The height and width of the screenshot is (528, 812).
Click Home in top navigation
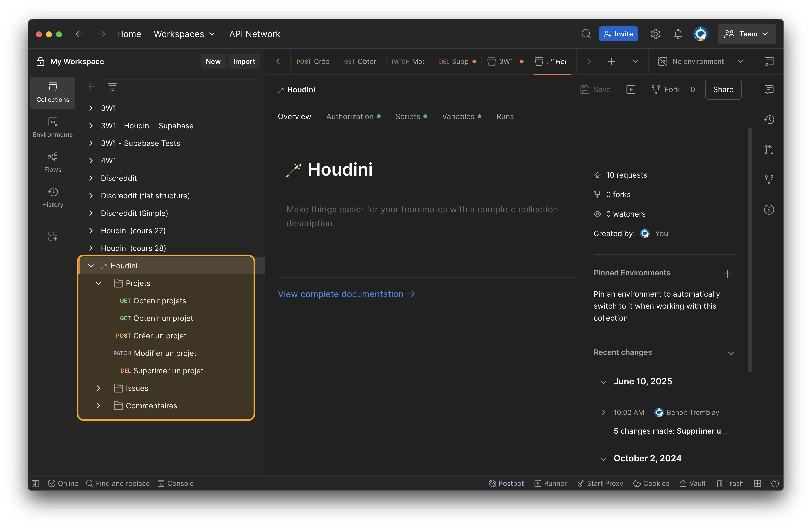(129, 34)
